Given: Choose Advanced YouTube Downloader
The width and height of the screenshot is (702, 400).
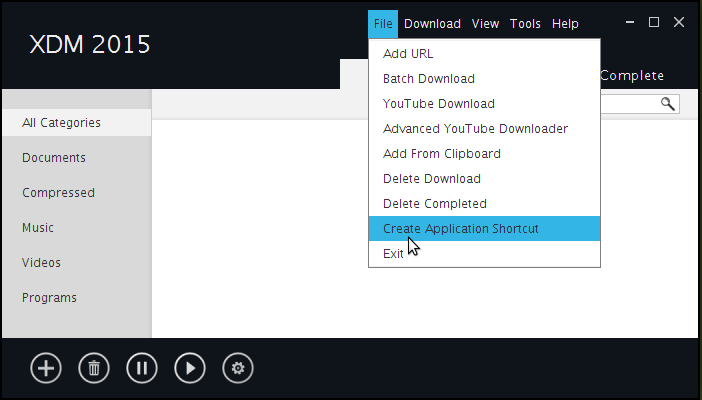Looking at the screenshot, I should coord(484,129).
